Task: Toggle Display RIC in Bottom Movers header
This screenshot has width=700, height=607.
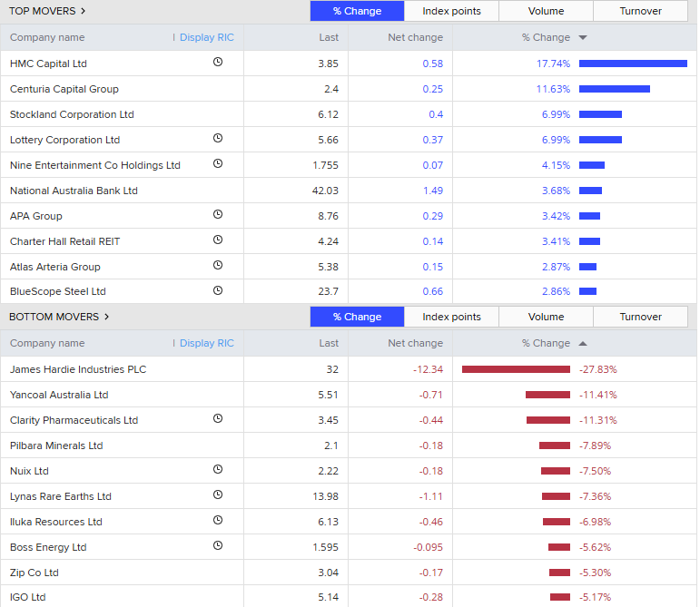Action: [205, 343]
